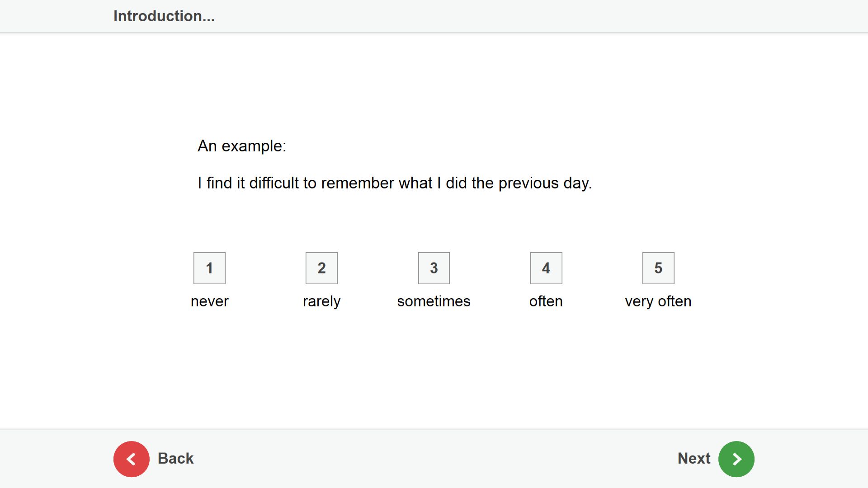Mark rating box number 5

[x=658, y=268]
